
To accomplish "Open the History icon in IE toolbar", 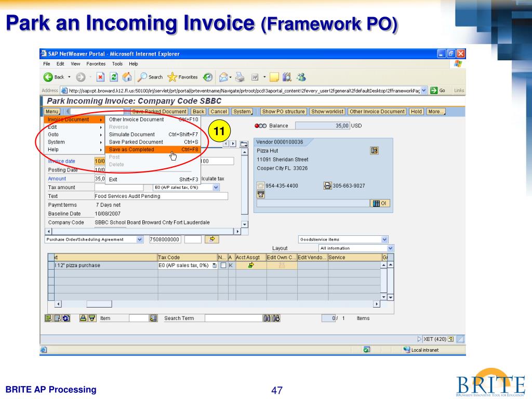I will pyautogui.click(x=208, y=77).
